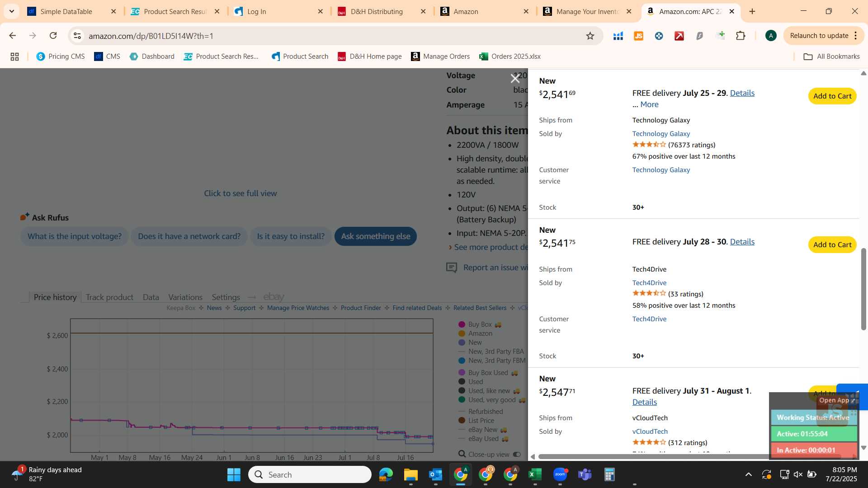Open the red PDF extension icon
868x488 pixels.
(x=679, y=36)
